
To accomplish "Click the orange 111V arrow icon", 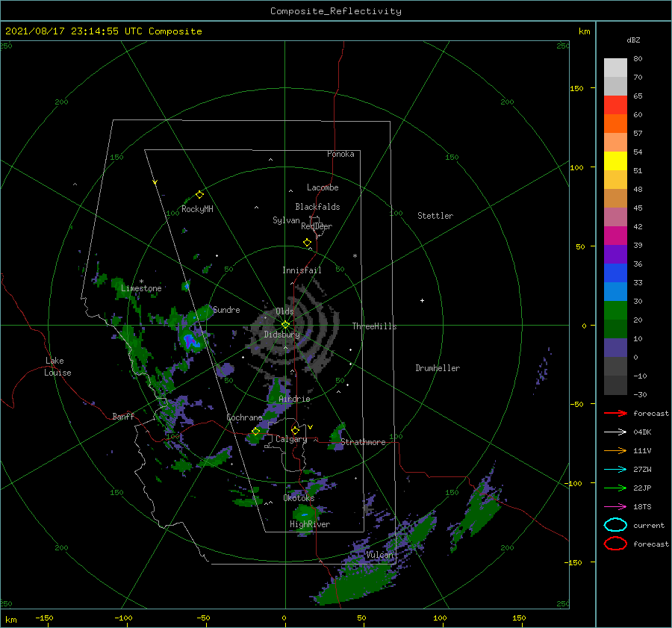I will (x=615, y=450).
